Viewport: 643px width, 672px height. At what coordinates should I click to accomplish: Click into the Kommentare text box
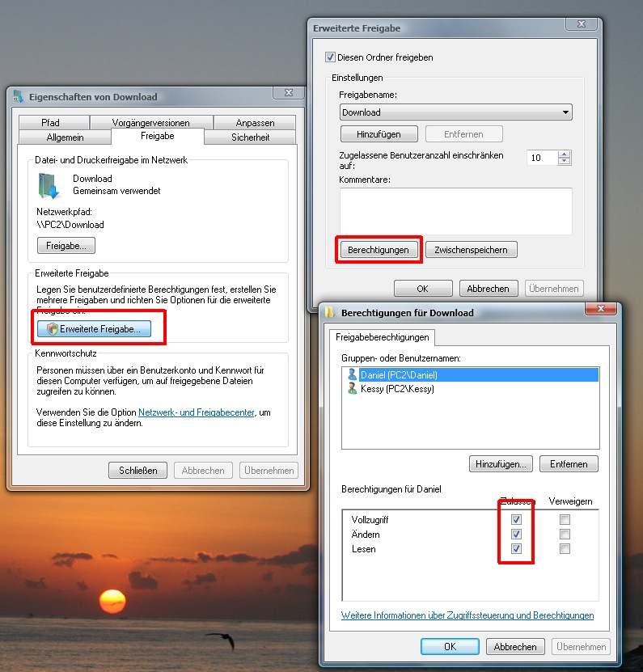click(456, 211)
